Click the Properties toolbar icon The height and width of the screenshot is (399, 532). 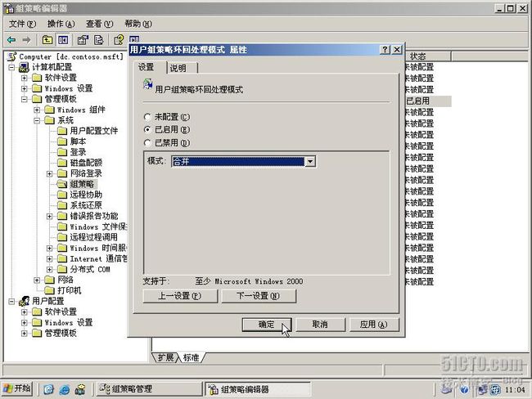tap(83, 40)
